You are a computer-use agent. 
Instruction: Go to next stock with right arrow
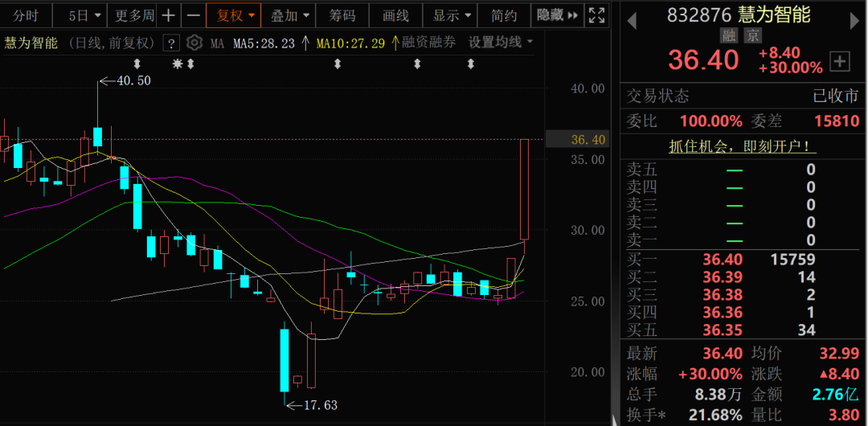[854, 21]
